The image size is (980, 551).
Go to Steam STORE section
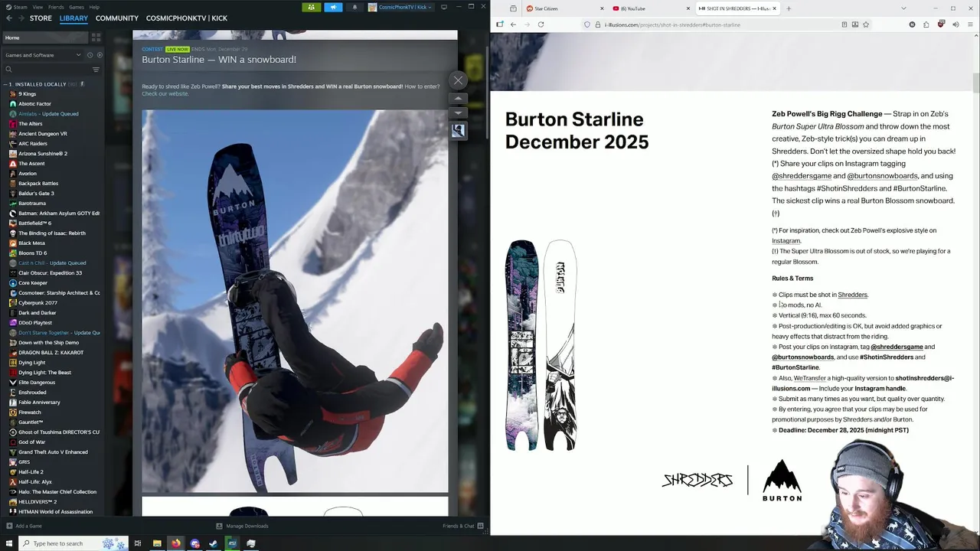pyautogui.click(x=41, y=18)
